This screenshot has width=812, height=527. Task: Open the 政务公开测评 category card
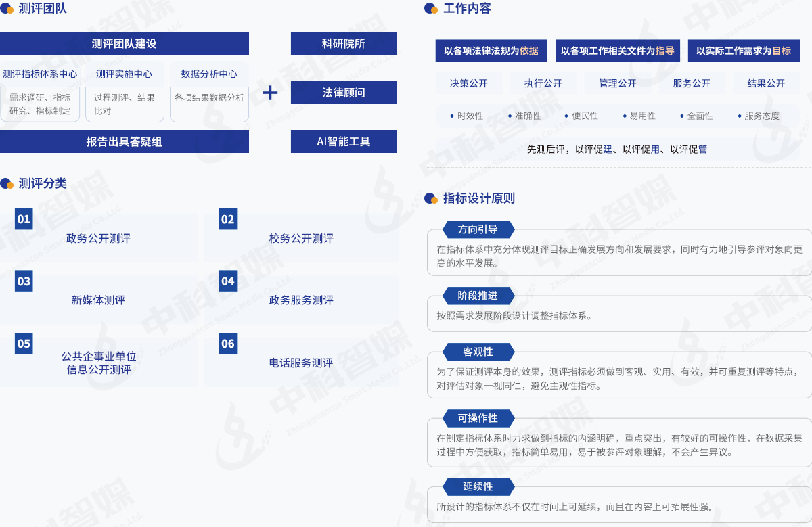(x=98, y=238)
